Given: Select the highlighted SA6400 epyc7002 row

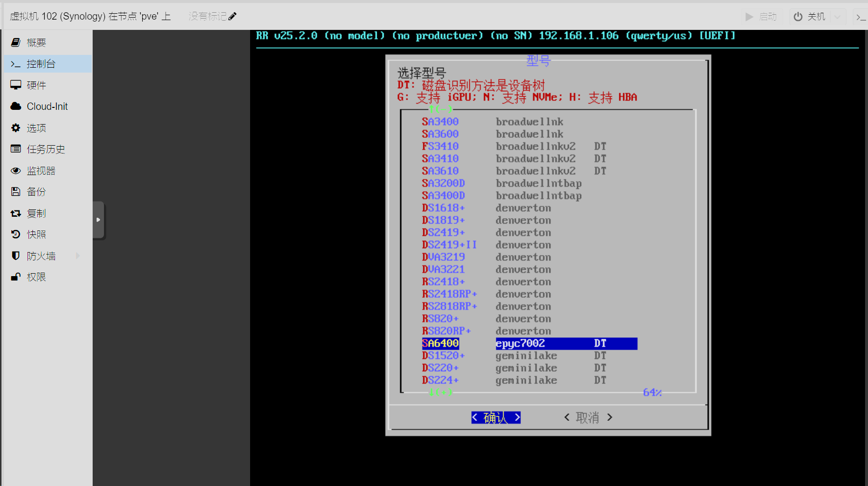Looking at the screenshot, I should click(x=530, y=343).
